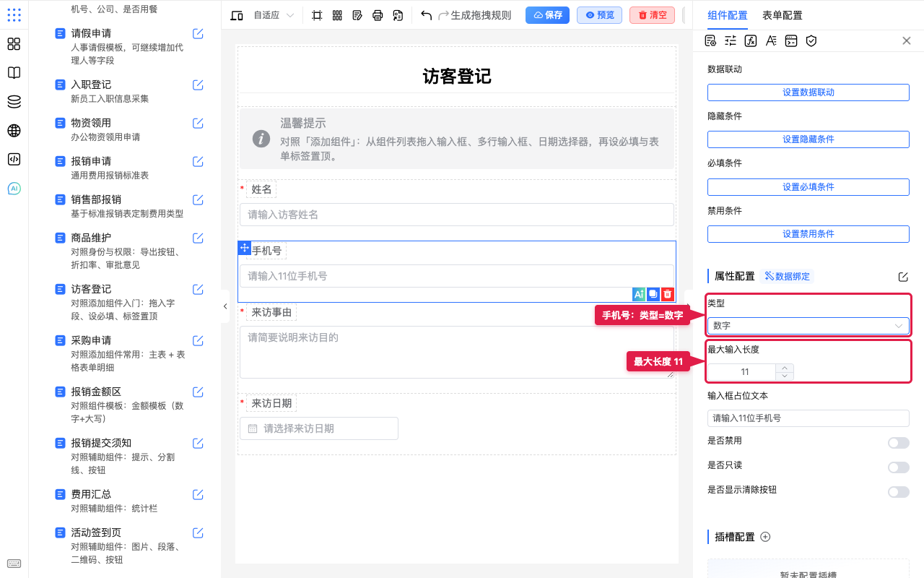Open the 类型 dropdown showing 数字
Screen dimensions: 924x578
[808, 326]
